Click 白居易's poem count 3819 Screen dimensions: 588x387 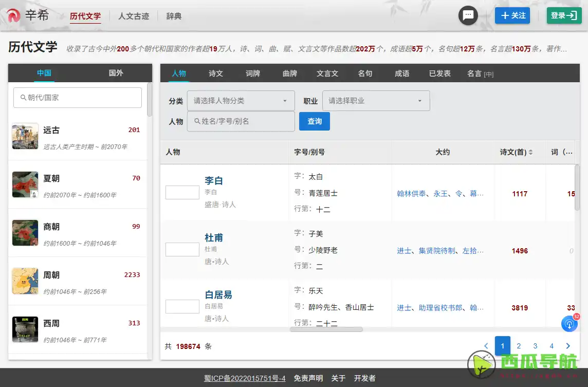520,308
